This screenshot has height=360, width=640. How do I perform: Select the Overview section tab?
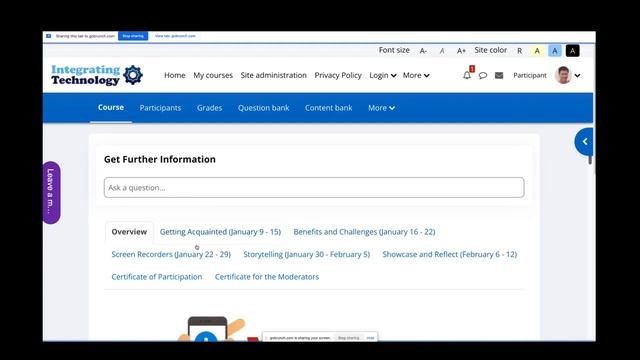tap(129, 232)
